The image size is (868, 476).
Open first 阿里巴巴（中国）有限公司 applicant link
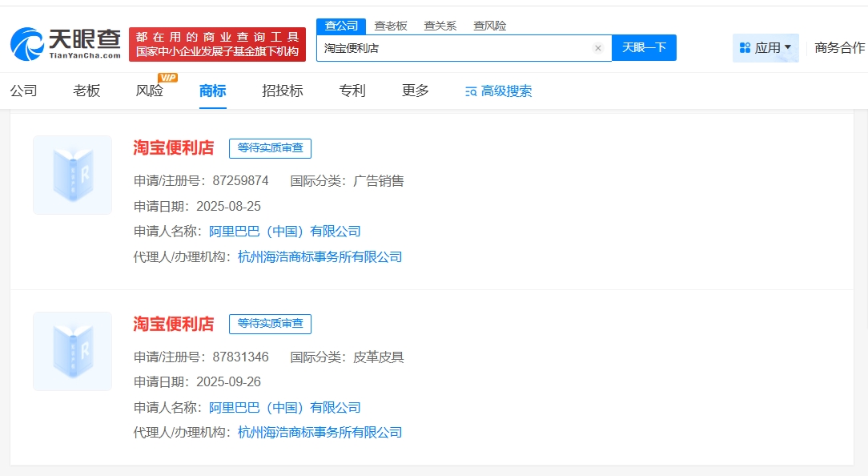tap(285, 232)
